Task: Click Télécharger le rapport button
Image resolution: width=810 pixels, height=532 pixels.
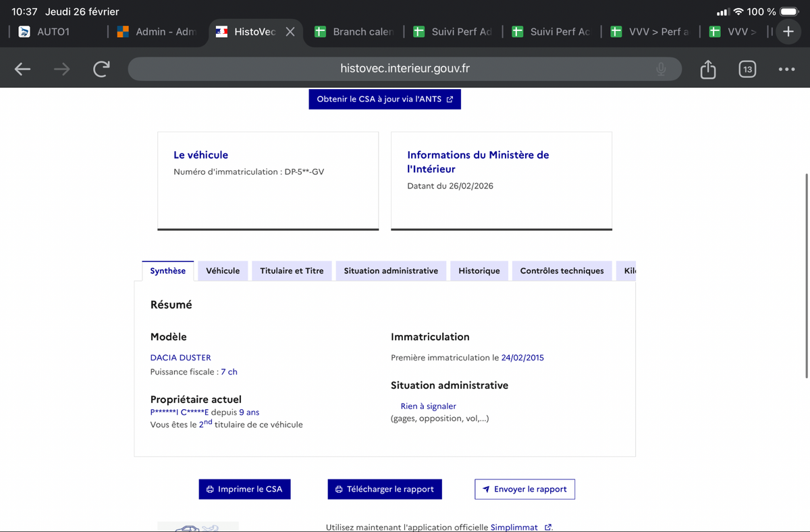Action: (x=385, y=489)
